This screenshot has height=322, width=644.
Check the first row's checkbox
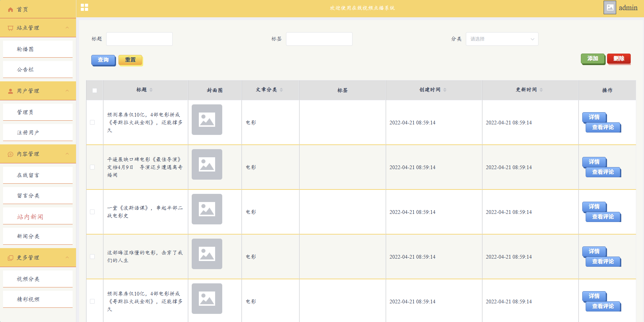92,122
